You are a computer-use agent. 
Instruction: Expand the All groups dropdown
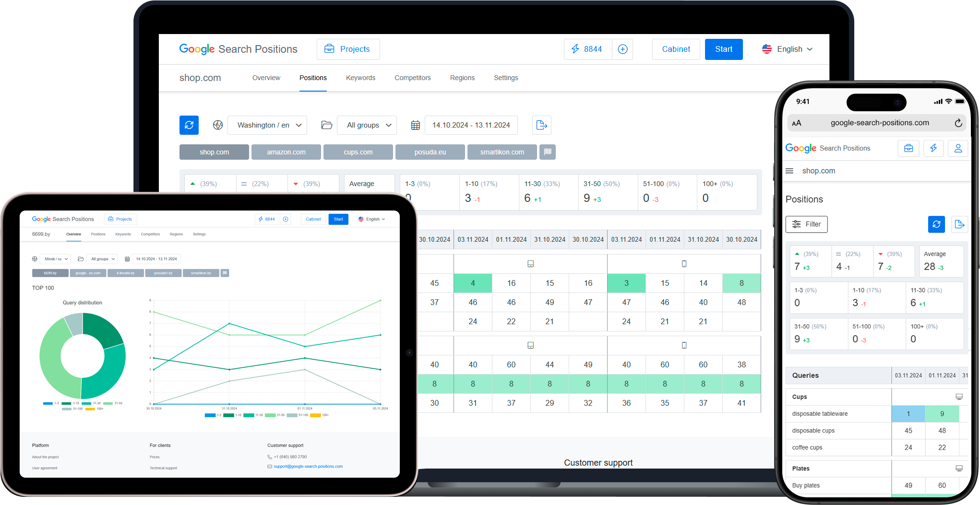367,125
